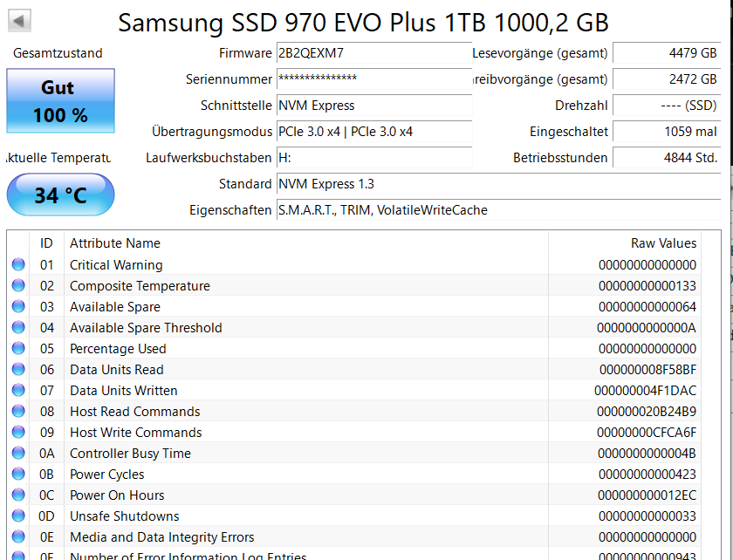Screen dimensions: 733x560
Task: Click raw value 00000000000033
Action: tap(647, 516)
